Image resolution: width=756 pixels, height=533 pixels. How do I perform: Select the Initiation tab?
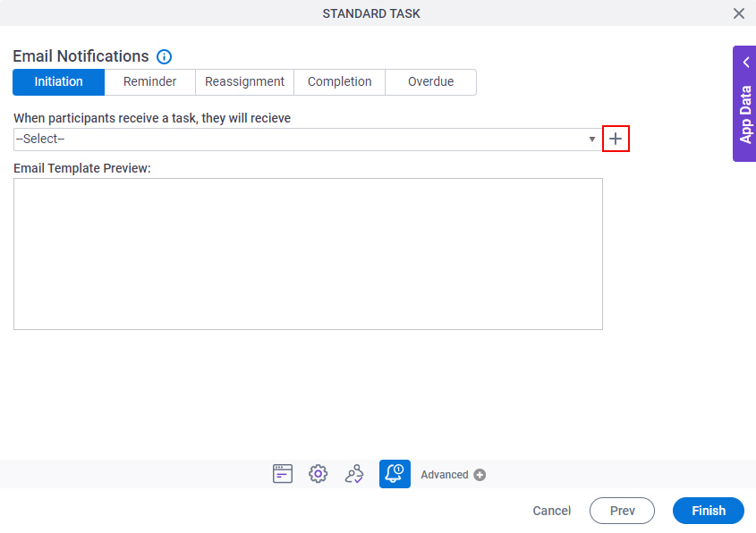tap(58, 82)
